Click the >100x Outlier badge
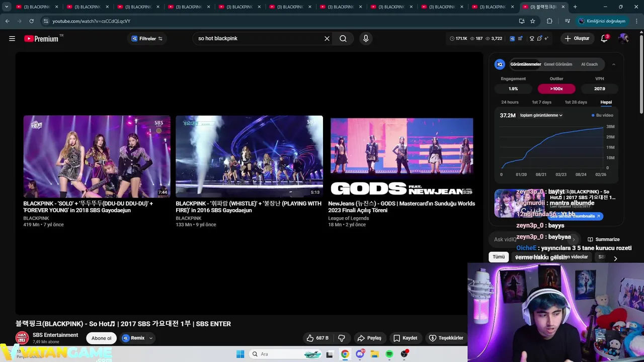Viewport: 644px width, 362px height. 556,88
